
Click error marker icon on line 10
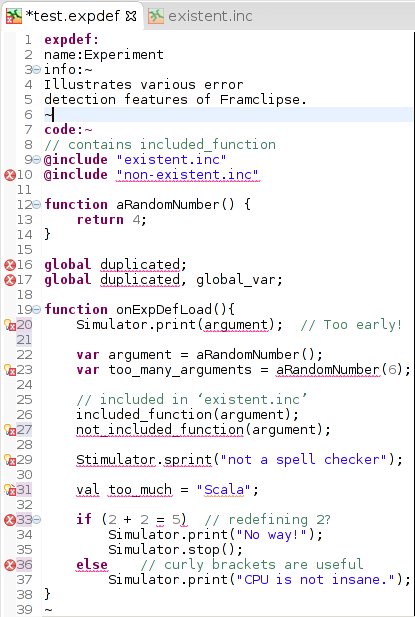(10, 175)
